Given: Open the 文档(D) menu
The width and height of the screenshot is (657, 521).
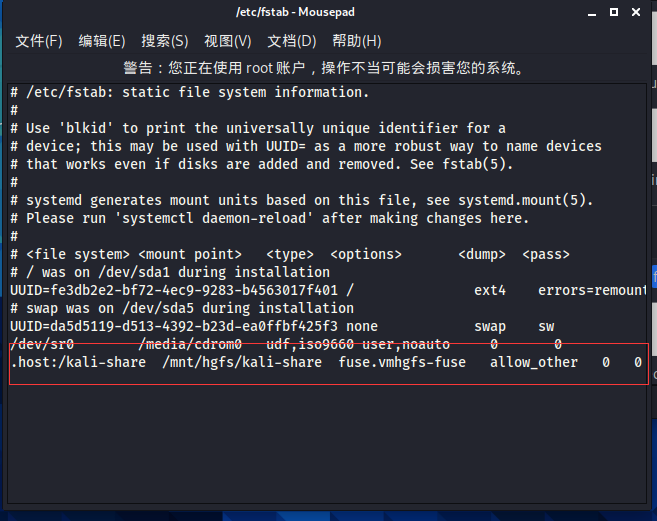Looking at the screenshot, I should 291,41.
